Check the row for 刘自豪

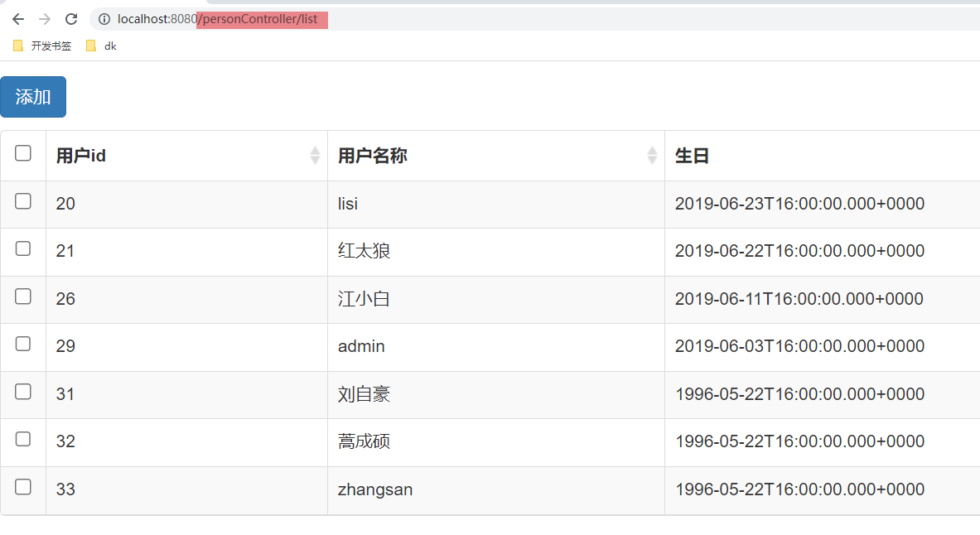pos(23,392)
